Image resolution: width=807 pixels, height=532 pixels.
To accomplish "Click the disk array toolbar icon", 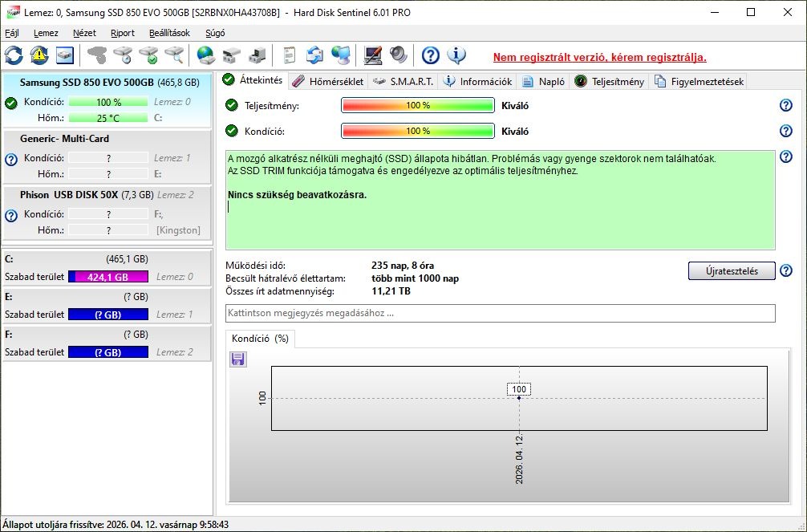I will pyautogui.click(x=232, y=55).
